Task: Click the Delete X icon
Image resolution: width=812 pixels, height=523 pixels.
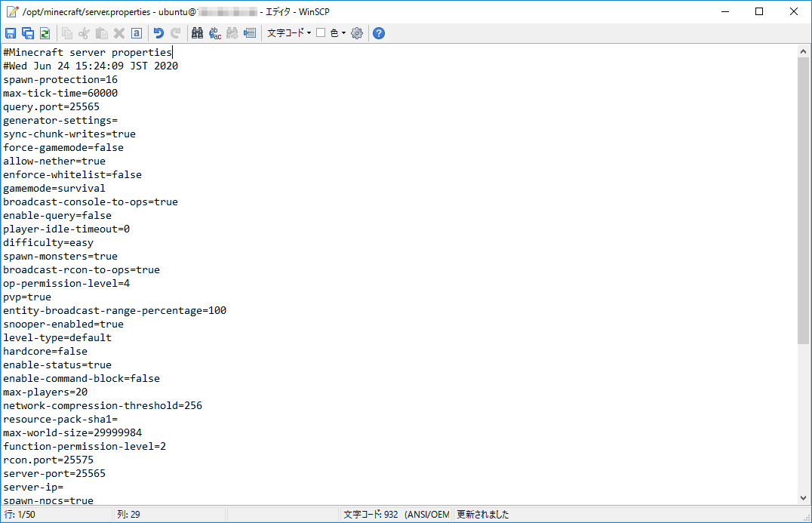Action: pyautogui.click(x=119, y=33)
